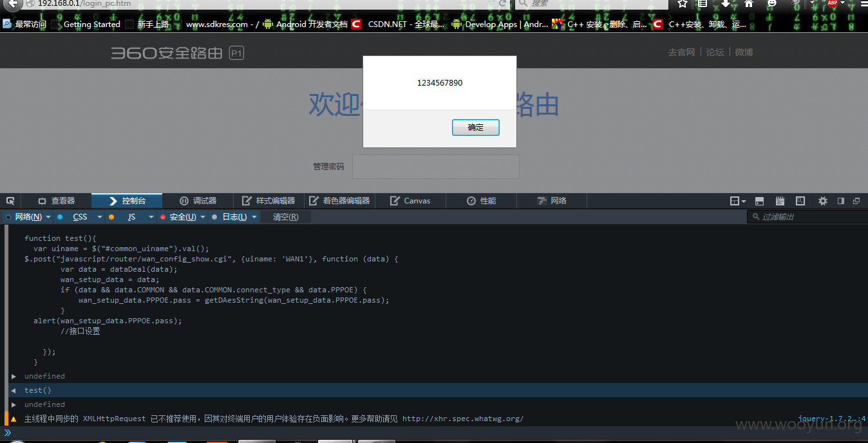The width and height of the screenshot is (868, 443).
Task: Expand the JS filter dropdown arrow
Action: click(151, 217)
